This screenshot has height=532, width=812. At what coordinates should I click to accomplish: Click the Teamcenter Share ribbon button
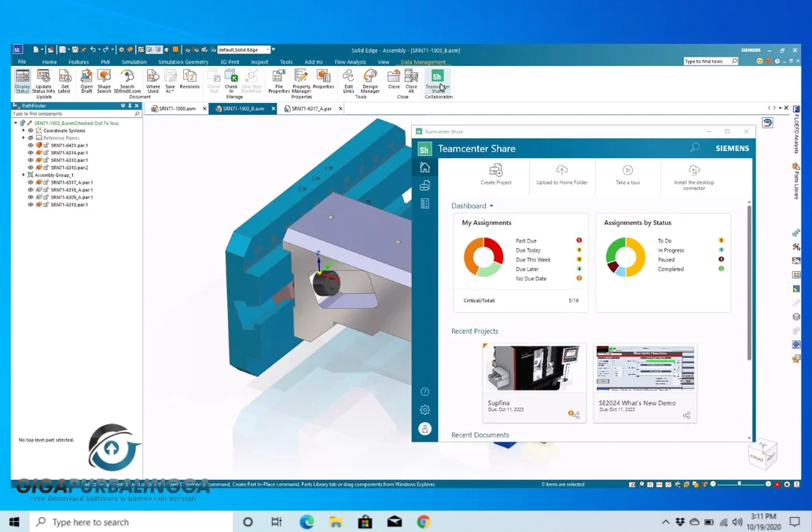click(x=437, y=81)
